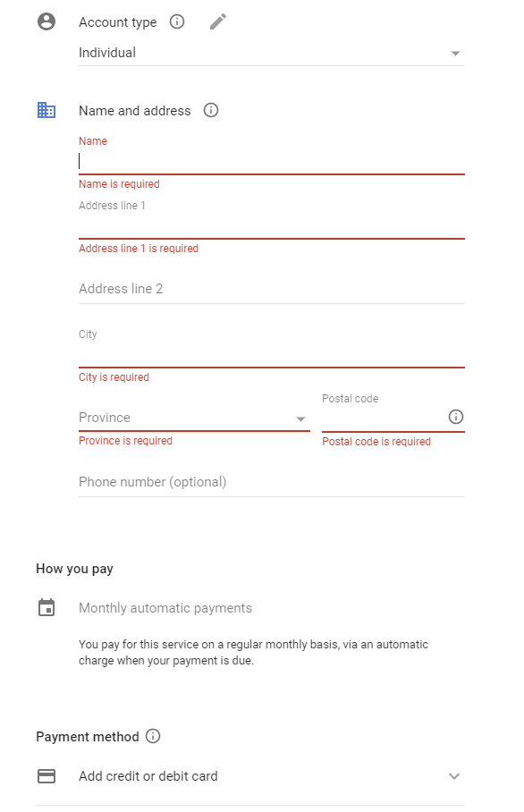Open the Individual account type dropdown
Viewport: 524px width, 812px height.
[x=272, y=53]
